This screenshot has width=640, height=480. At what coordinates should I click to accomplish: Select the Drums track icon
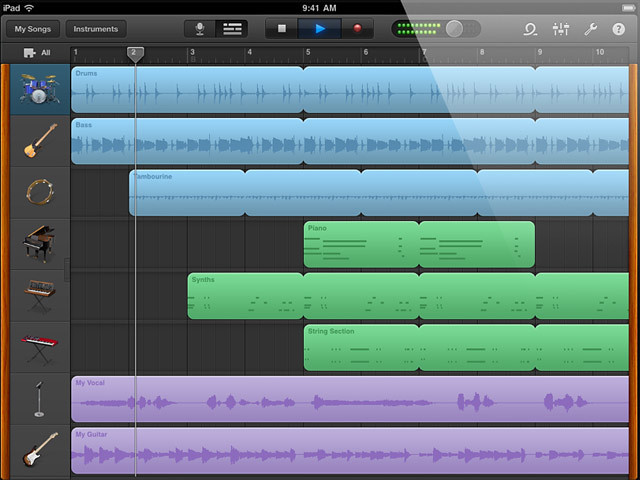(39, 90)
